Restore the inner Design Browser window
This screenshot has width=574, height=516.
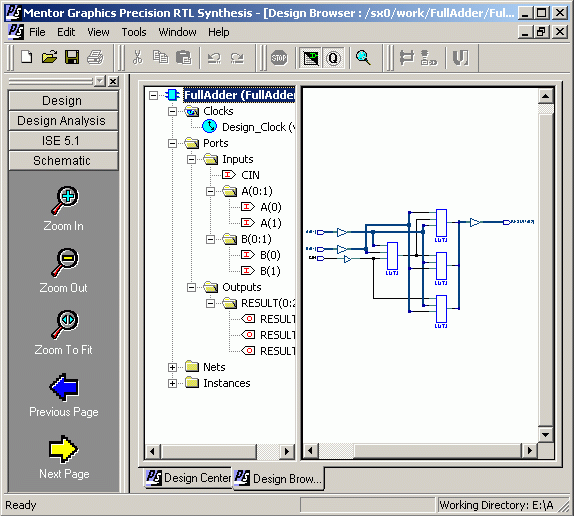coord(541,32)
